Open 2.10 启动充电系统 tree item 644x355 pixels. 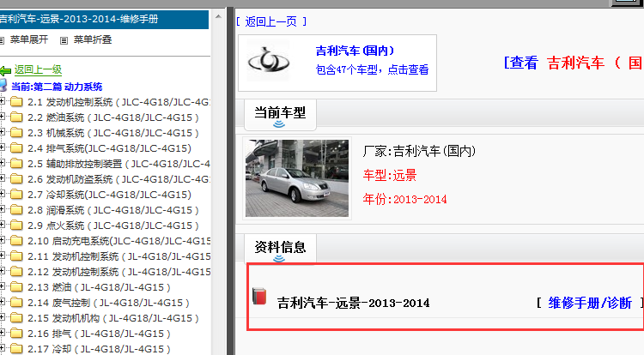(x=118, y=241)
